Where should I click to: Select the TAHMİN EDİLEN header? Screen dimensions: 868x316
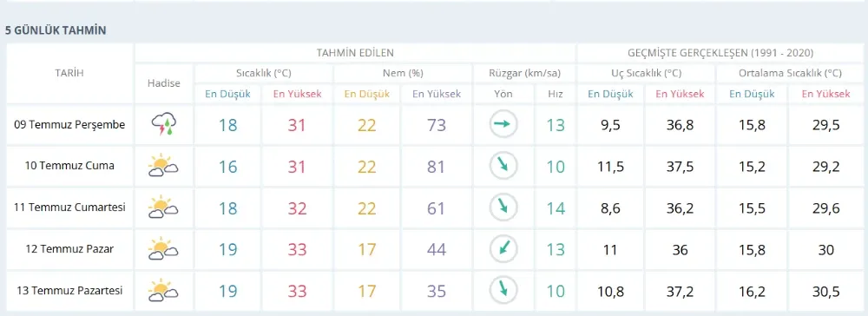[x=355, y=53]
